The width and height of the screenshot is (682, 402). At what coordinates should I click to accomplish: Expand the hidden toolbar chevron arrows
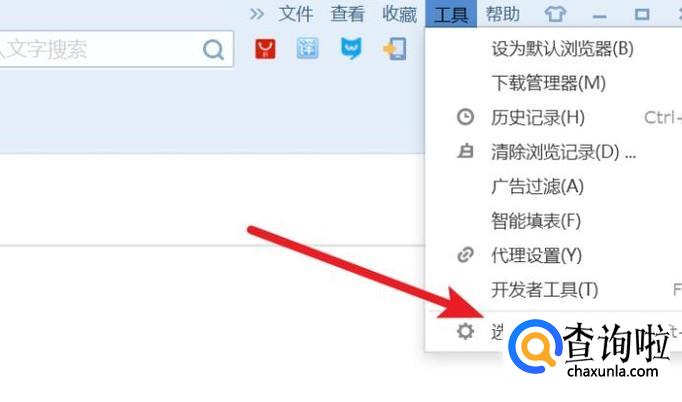click(x=257, y=14)
